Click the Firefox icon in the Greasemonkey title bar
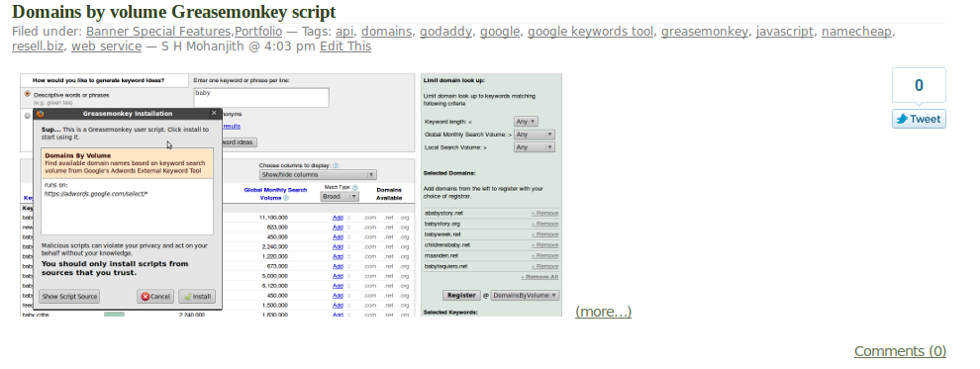The height and width of the screenshot is (369, 980). (x=40, y=114)
